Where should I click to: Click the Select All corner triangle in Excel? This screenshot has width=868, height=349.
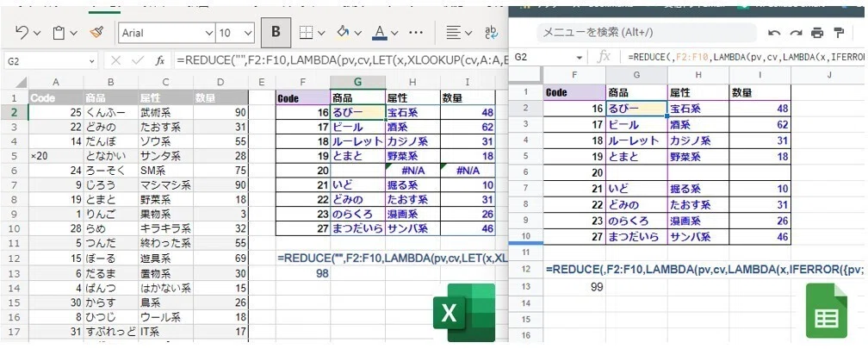coord(20,83)
